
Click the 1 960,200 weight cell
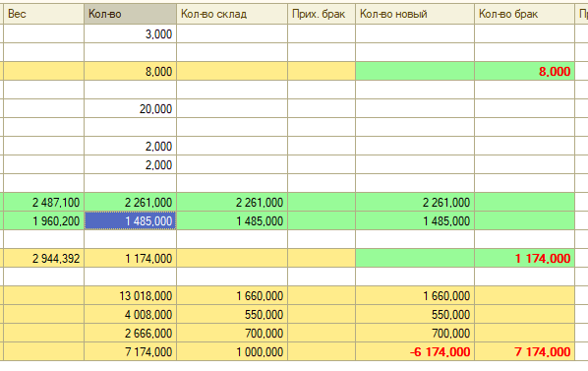(43, 221)
